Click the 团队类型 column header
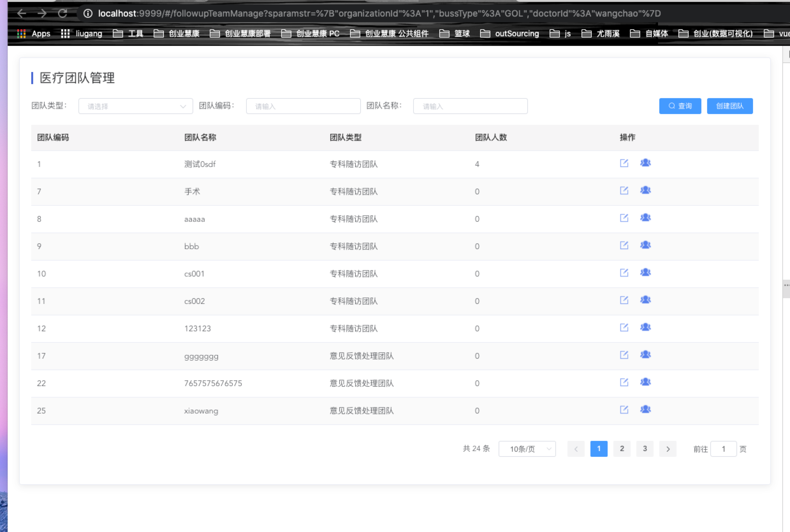The width and height of the screenshot is (790, 532). pos(346,137)
